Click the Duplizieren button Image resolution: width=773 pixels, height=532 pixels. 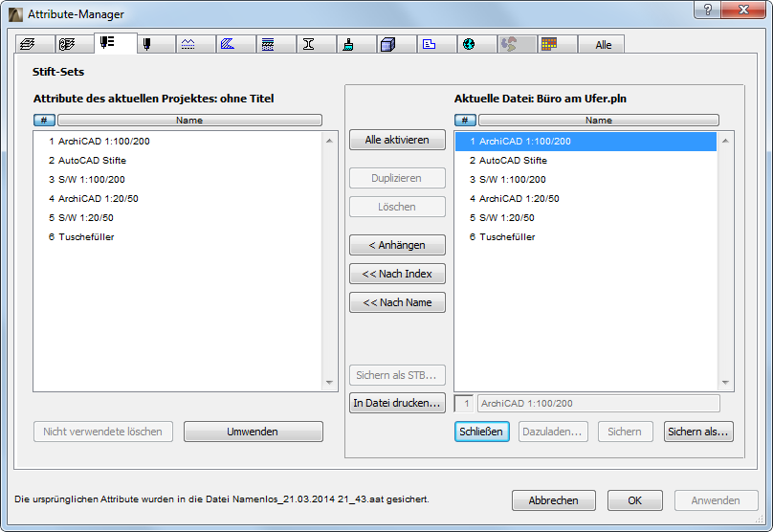click(x=397, y=178)
